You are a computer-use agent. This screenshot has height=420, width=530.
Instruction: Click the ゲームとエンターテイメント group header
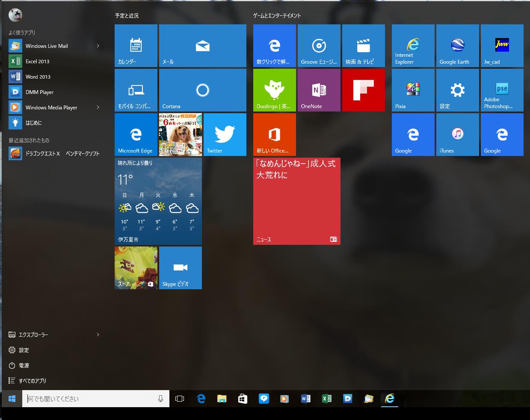[x=277, y=15]
